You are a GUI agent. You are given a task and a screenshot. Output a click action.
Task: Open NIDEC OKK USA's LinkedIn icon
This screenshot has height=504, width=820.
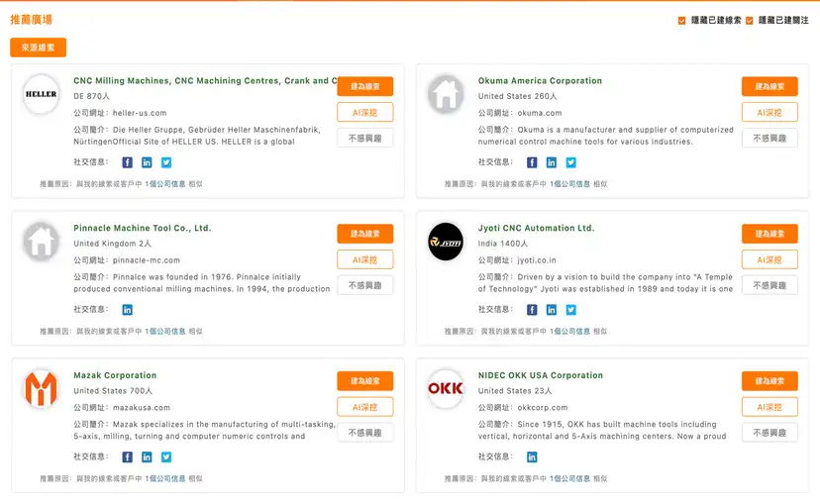[532, 457]
